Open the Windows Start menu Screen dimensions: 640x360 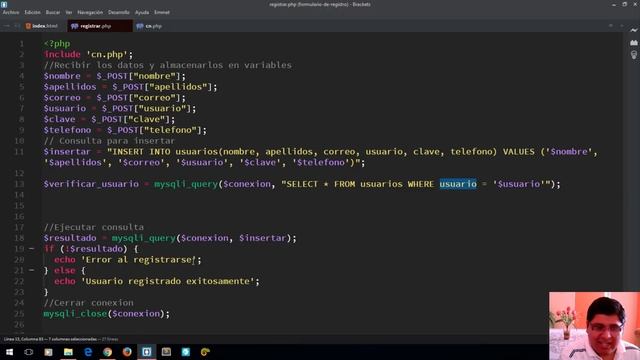pyautogui.click(x=9, y=352)
